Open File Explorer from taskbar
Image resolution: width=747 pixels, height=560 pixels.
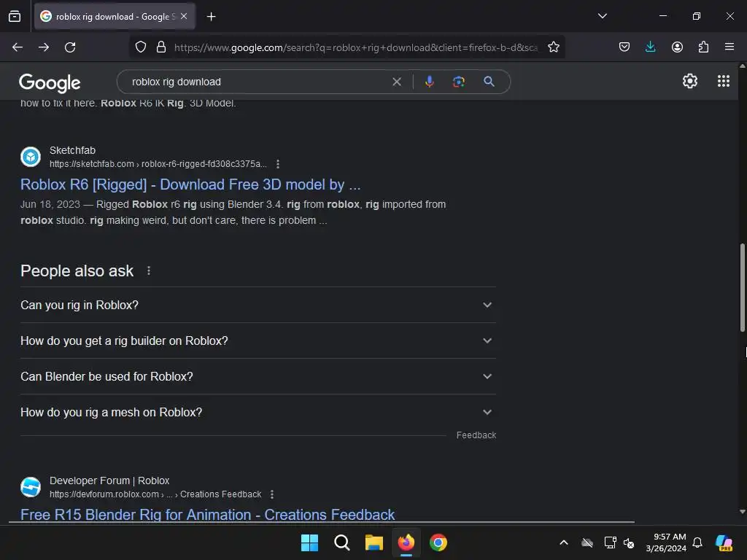374,542
